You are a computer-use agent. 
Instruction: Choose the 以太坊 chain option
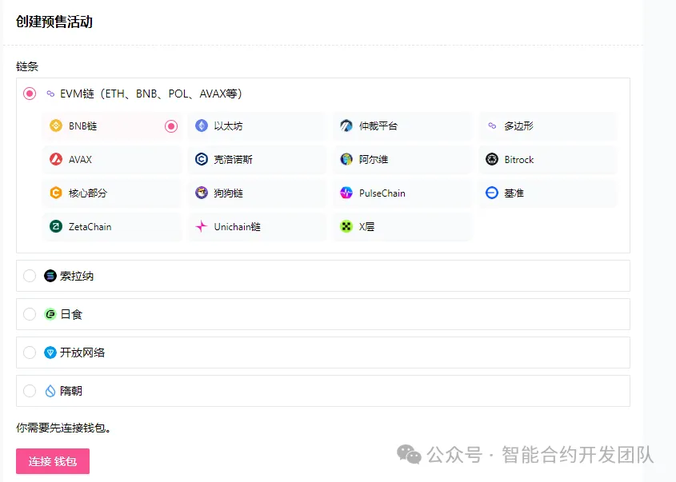257,126
